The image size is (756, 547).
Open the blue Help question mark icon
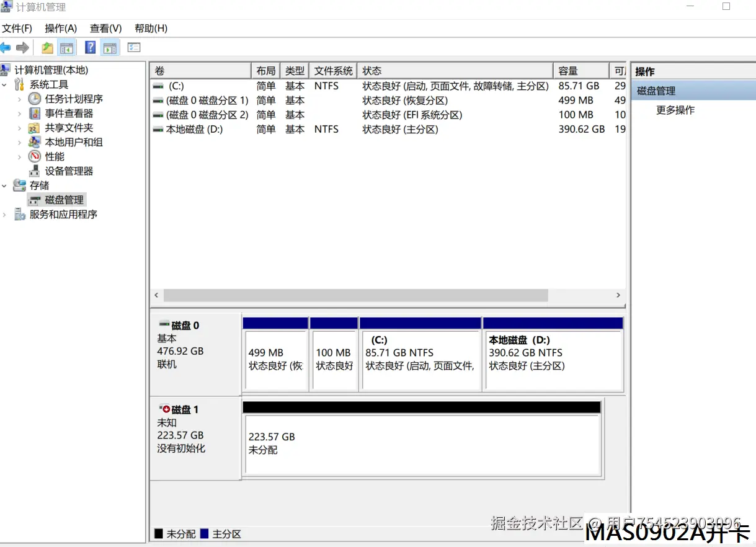91,47
